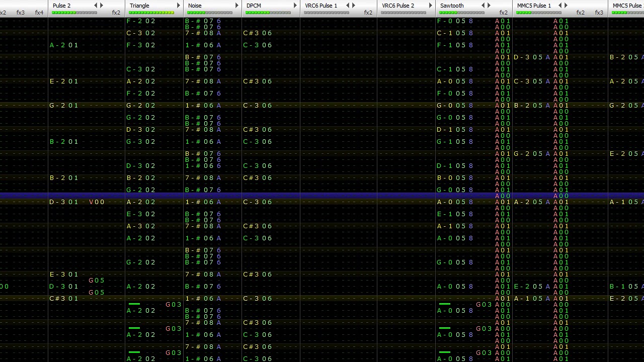
Task: Expand effect column of Pulse 2 channel
Action: click(102, 6)
